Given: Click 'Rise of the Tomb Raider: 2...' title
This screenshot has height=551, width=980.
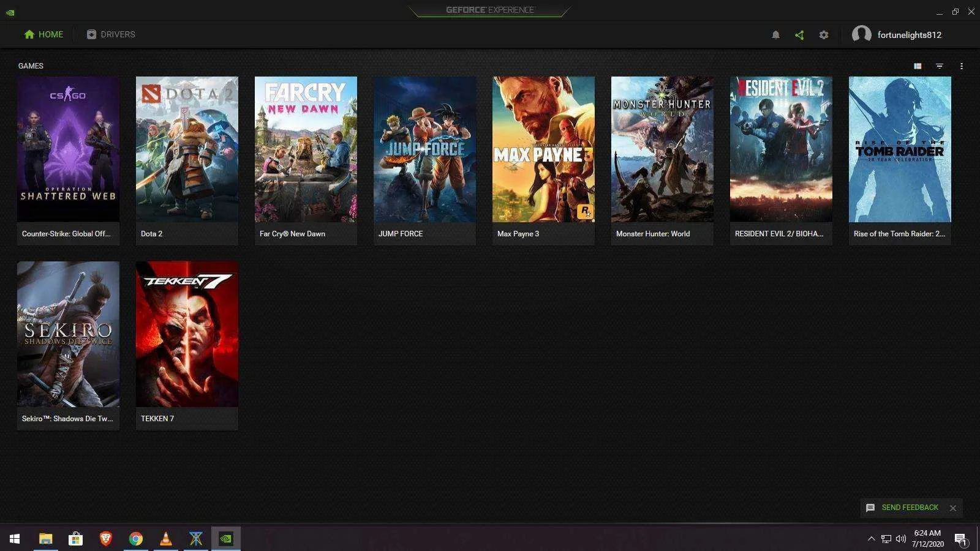Looking at the screenshot, I should click(x=899, y=234).
